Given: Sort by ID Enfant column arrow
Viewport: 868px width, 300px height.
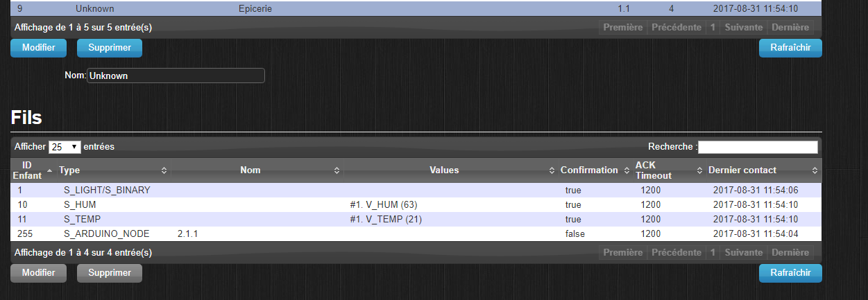Looking at the screenshot, I should (49, 170).
